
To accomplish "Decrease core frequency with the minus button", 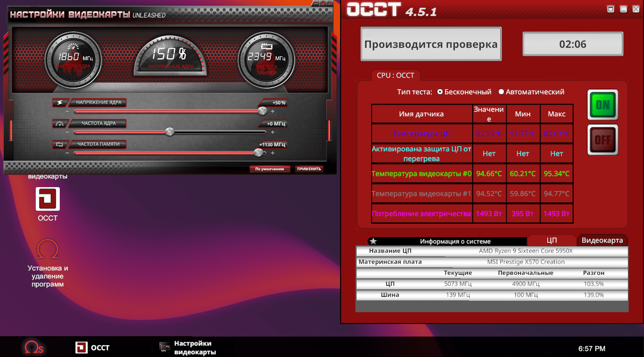I will tap(67, 132).
